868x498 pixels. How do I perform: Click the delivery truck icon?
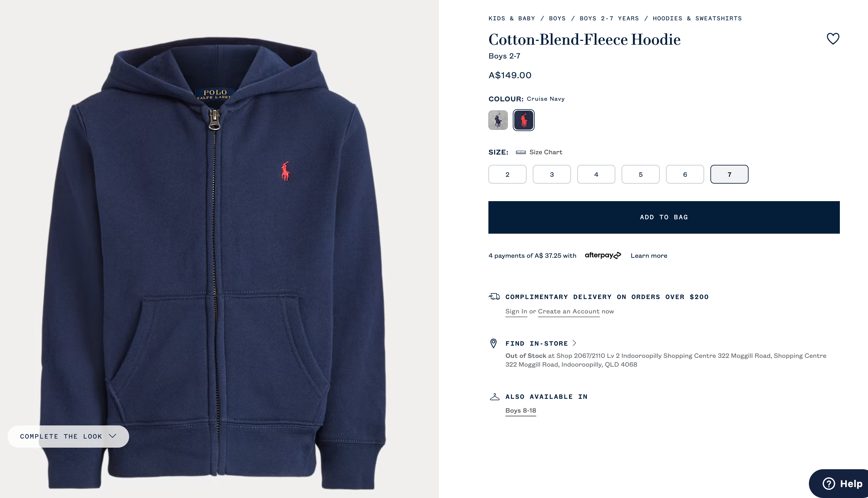click(x=494, y=297)
